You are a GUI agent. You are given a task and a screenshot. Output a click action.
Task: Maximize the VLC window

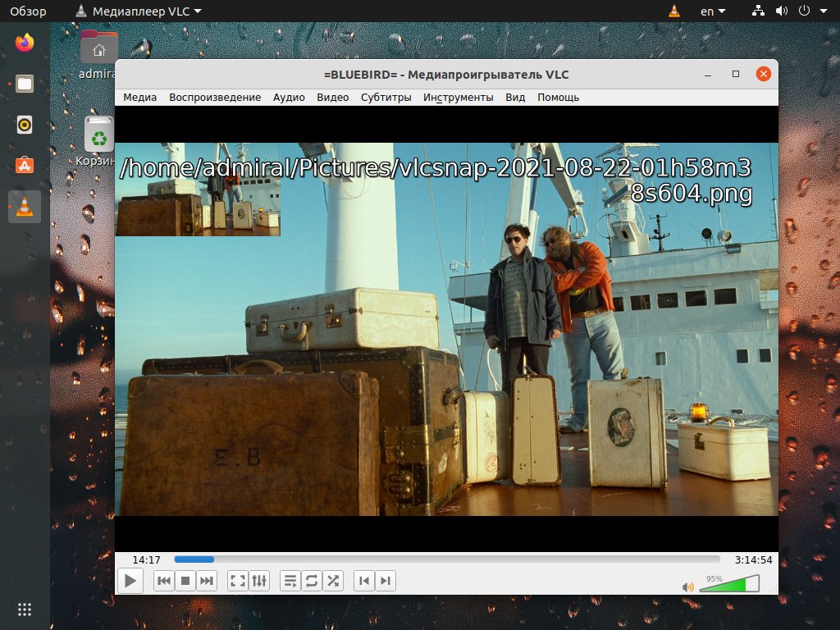click(x=736, y=74)
